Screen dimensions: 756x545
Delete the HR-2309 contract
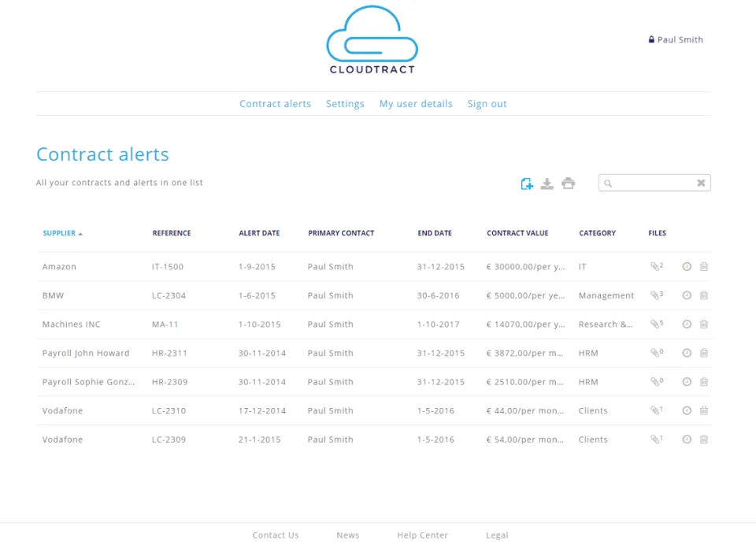pyautogui.click(x=703, y=381)
